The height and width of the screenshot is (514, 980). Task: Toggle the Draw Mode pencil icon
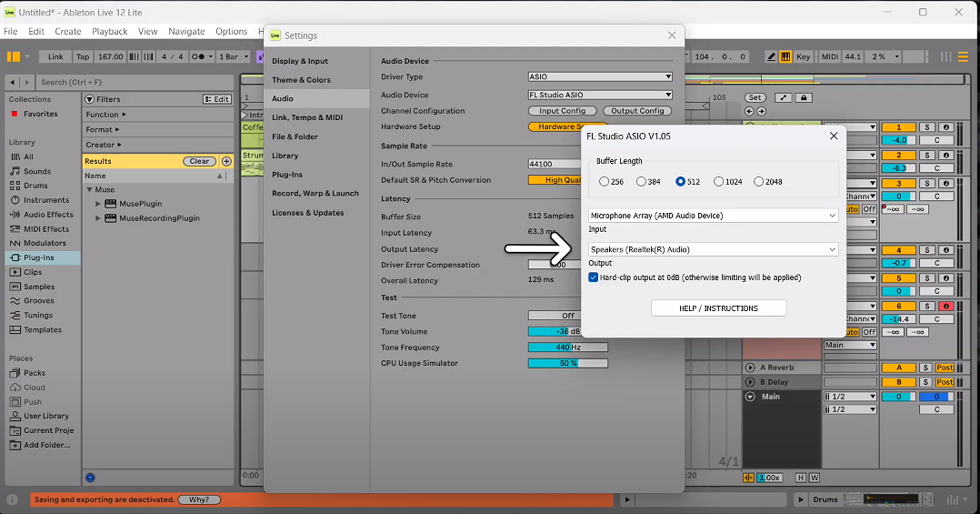(771, 57)
